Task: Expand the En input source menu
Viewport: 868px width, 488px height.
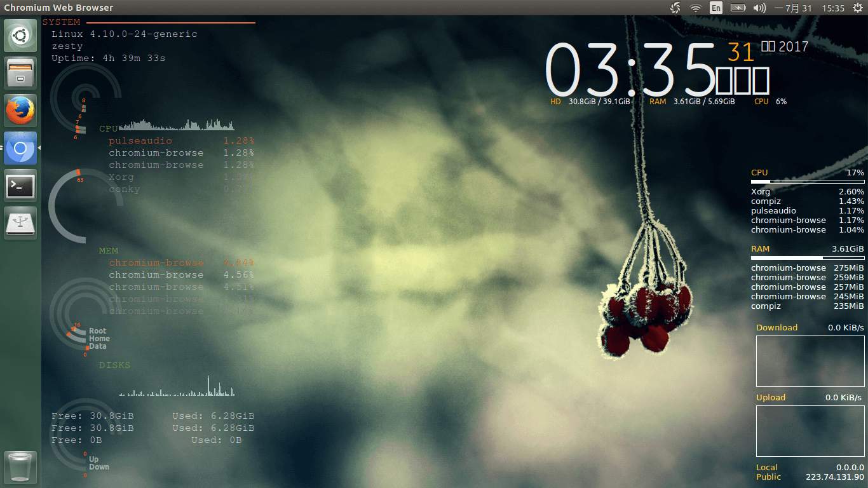Action: (716, 8)
